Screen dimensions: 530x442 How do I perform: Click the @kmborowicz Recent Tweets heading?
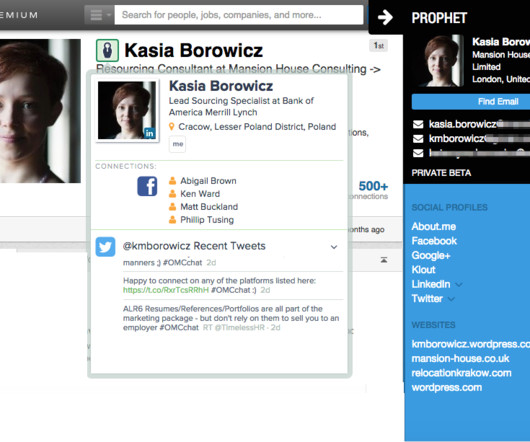point(194,246)
